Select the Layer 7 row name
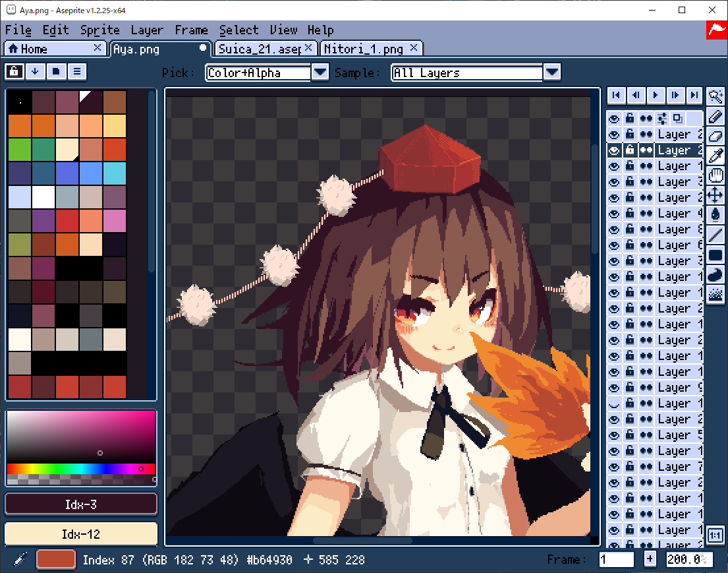The image size is (728, 573). (679, 467)
